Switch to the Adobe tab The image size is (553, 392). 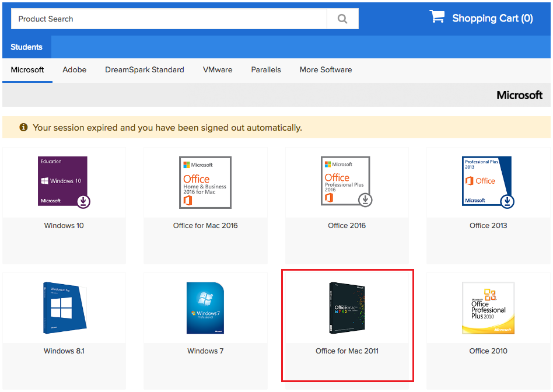coord(75,70)
